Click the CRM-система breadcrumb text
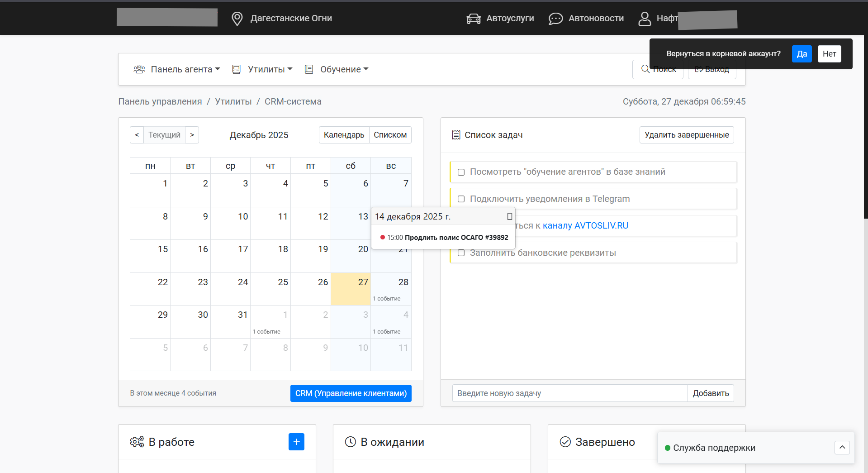Screen dimensions: 868x473 [x=293, y=101]
